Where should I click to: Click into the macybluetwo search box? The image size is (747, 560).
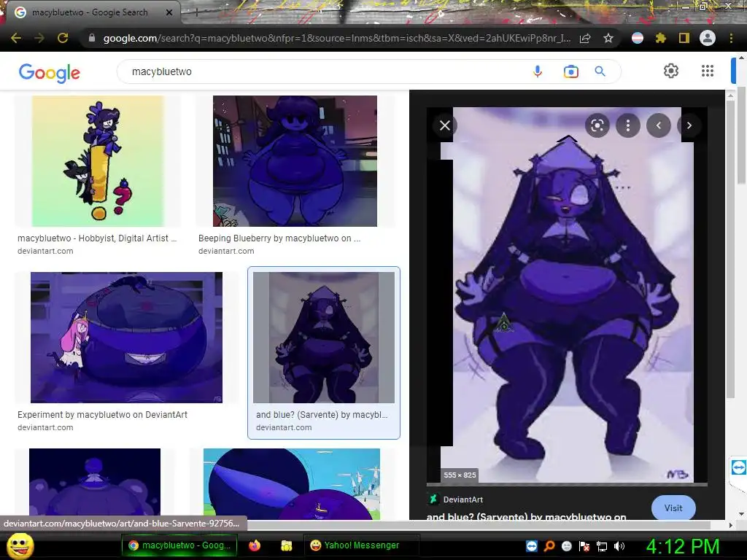[x=324, y=71]
